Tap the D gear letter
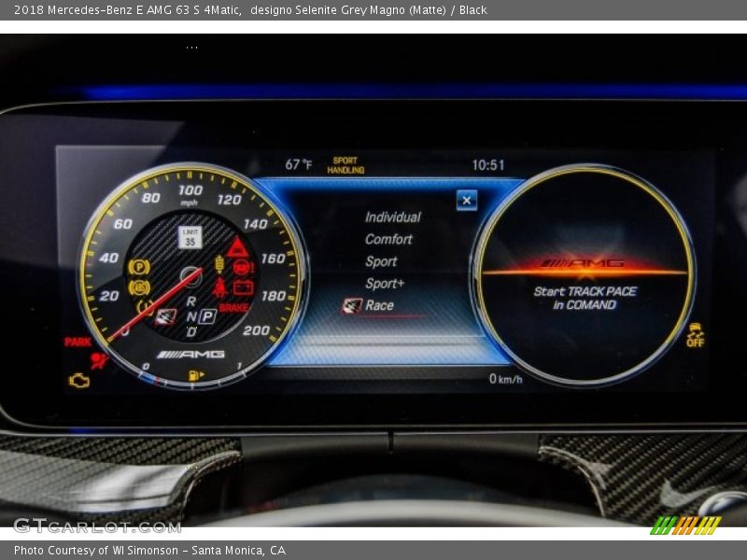Image resolution: width=747 pixels, height=560 pixels. tap(191, 332)
